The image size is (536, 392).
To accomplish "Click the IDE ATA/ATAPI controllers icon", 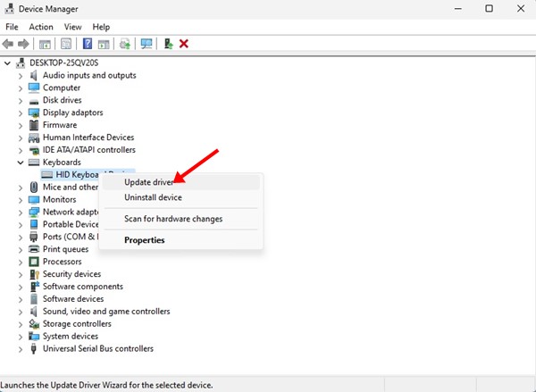I will pos(34,150).
